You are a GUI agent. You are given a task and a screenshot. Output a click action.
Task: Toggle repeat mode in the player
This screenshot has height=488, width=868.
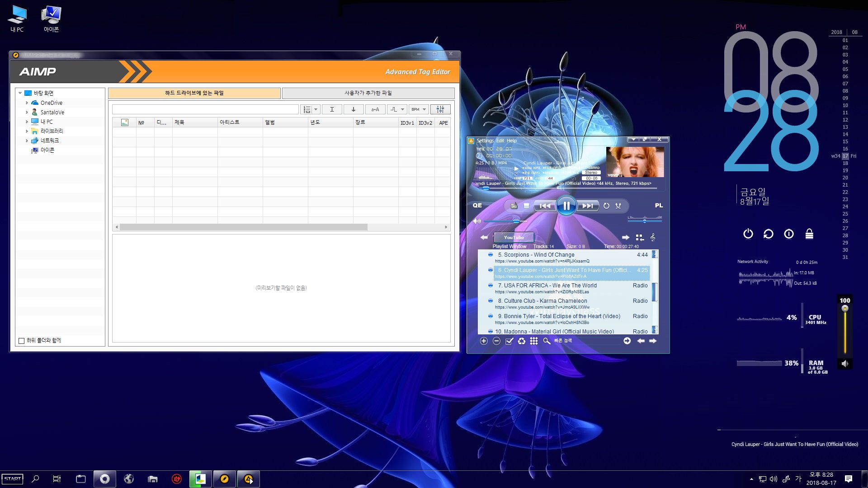pyautogui.click(x=606, y=206)
